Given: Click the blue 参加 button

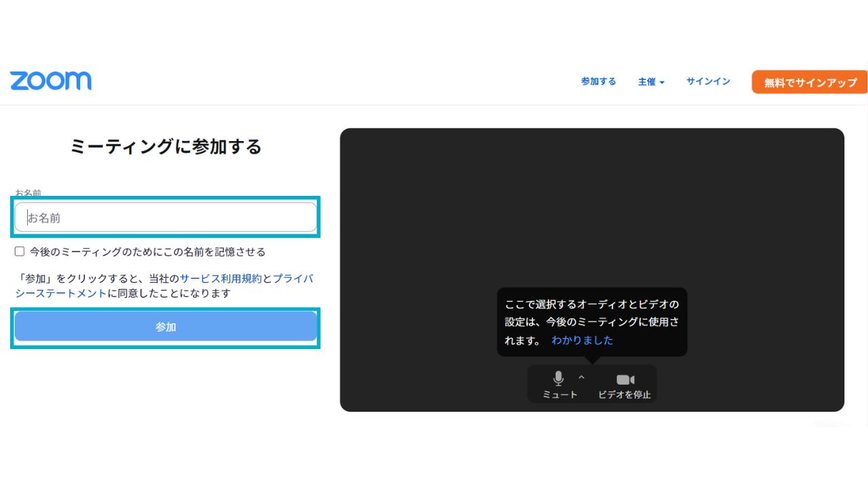Looking at the screenshot, I should [x=165, y=327].
